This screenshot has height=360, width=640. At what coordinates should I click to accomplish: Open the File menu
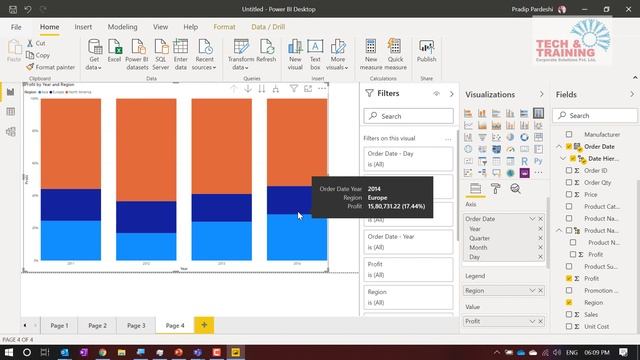(x=16, y=27)
